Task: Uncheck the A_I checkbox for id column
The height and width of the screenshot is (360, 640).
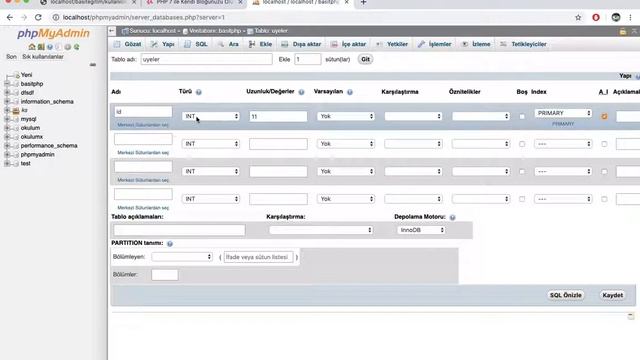Action: pos(604,117)
